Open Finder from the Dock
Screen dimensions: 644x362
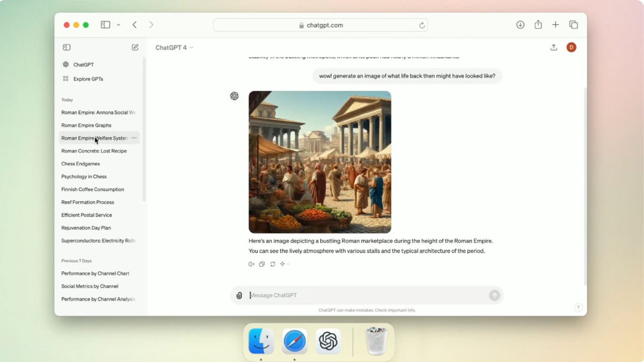pos(261,341)
